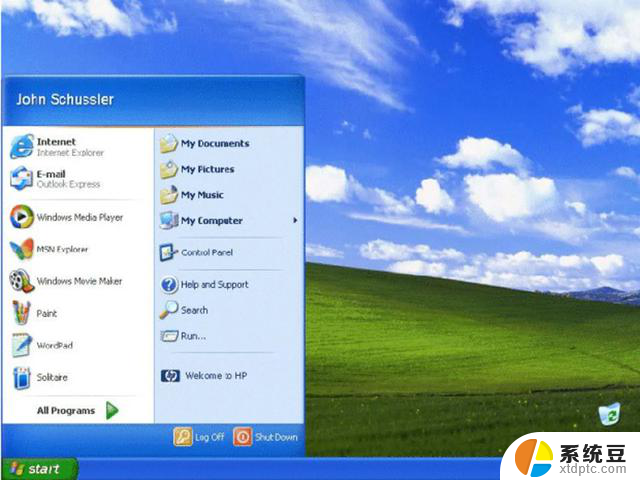Click the Search label
Screen dimensions: 640x480
194,310
